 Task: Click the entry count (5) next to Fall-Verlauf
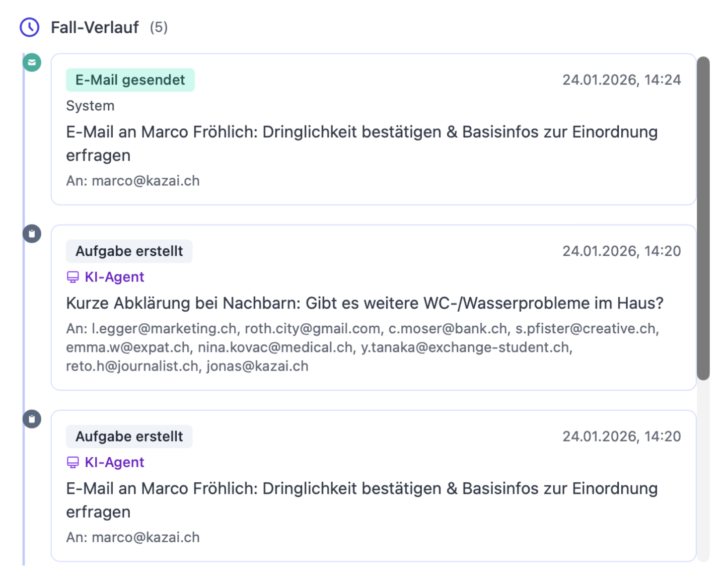159,27
